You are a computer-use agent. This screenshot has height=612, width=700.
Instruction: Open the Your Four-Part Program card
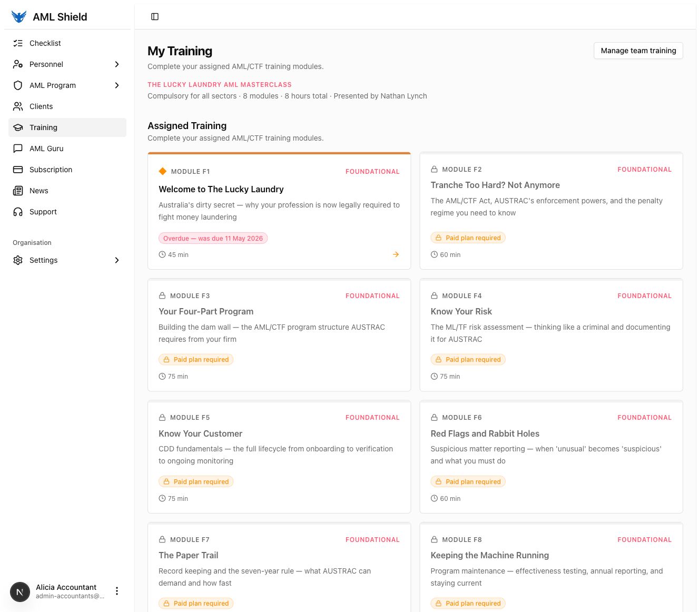(279, 335)
